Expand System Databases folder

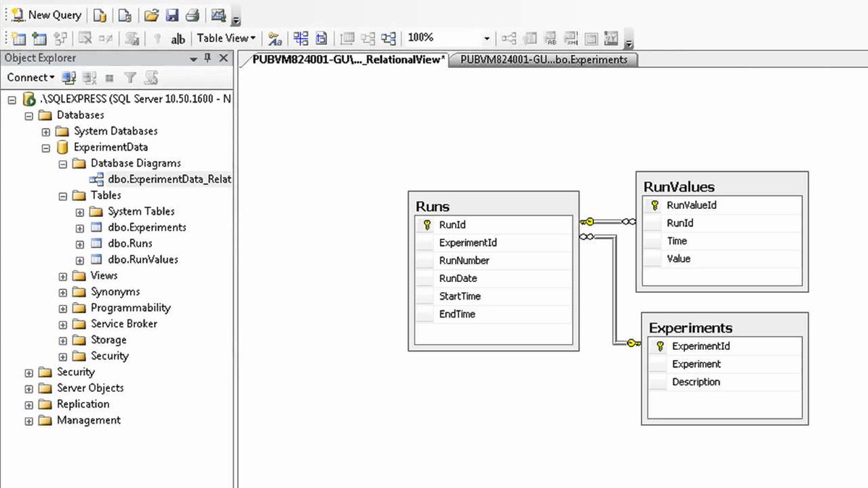pyautogui.click(x=46, y=132)
